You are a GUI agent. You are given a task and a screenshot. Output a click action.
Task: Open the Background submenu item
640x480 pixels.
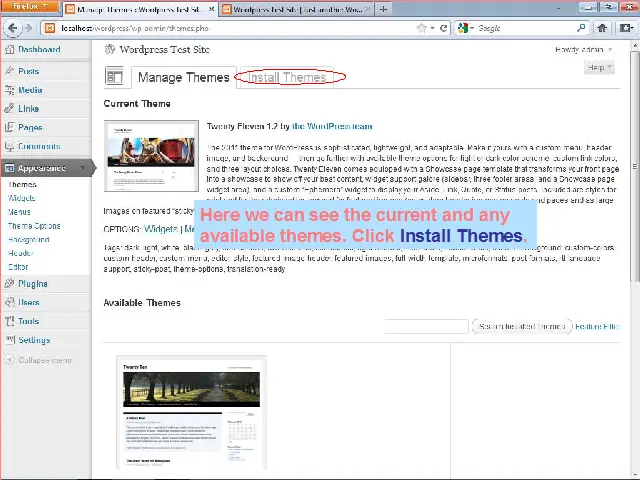(29, 240)
